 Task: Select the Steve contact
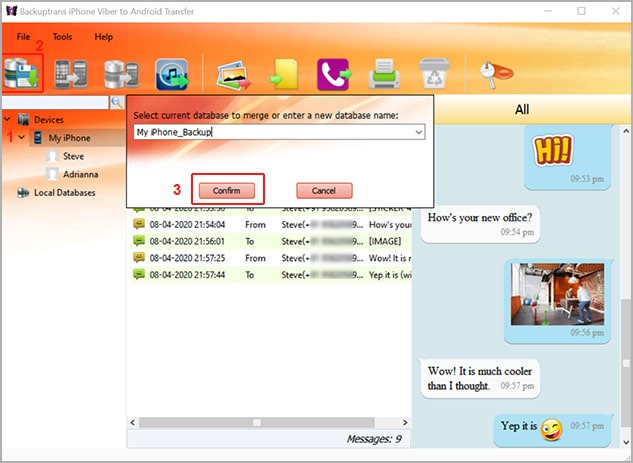(73, 156)
